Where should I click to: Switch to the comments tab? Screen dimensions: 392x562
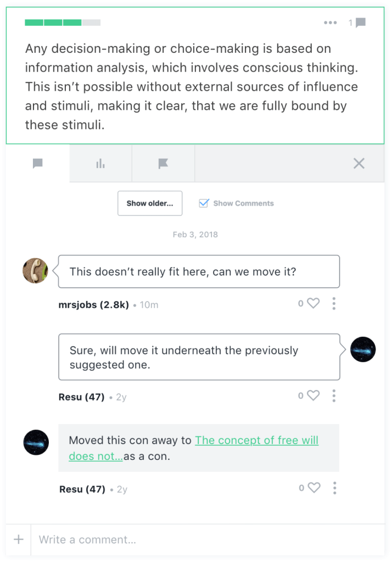click(37, 164)
